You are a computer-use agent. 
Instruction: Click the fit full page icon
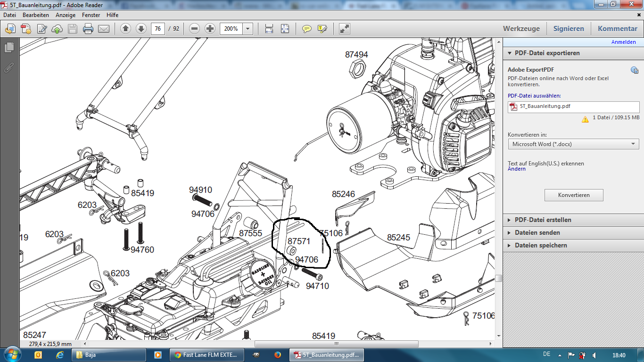[285, 29]
